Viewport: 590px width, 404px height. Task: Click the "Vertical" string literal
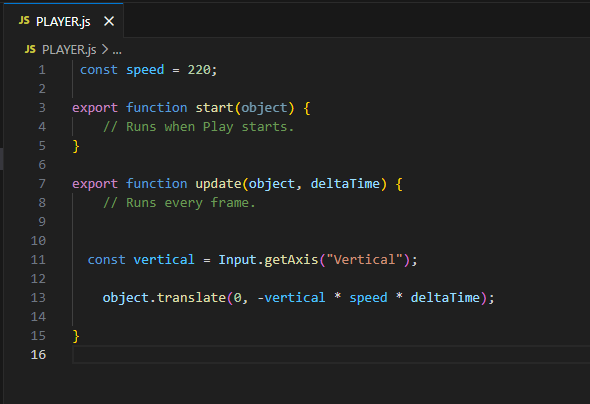[365, 260]
